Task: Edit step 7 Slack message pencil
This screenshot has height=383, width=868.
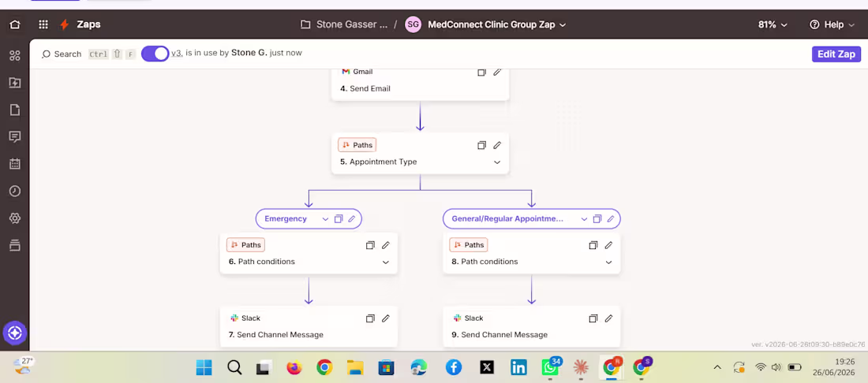Action: 386,318
